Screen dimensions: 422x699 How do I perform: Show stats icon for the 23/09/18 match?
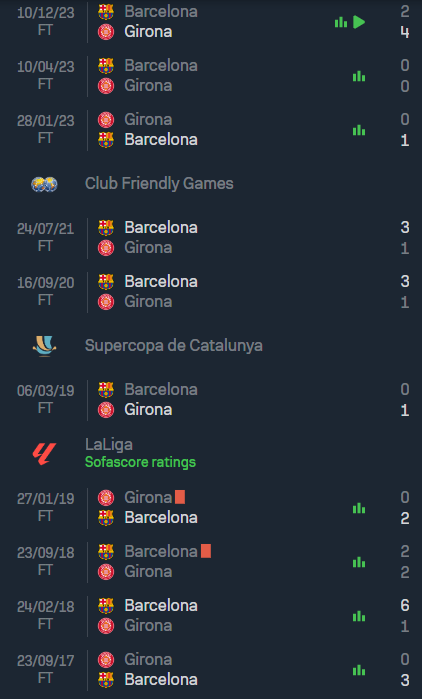(359, 562)
